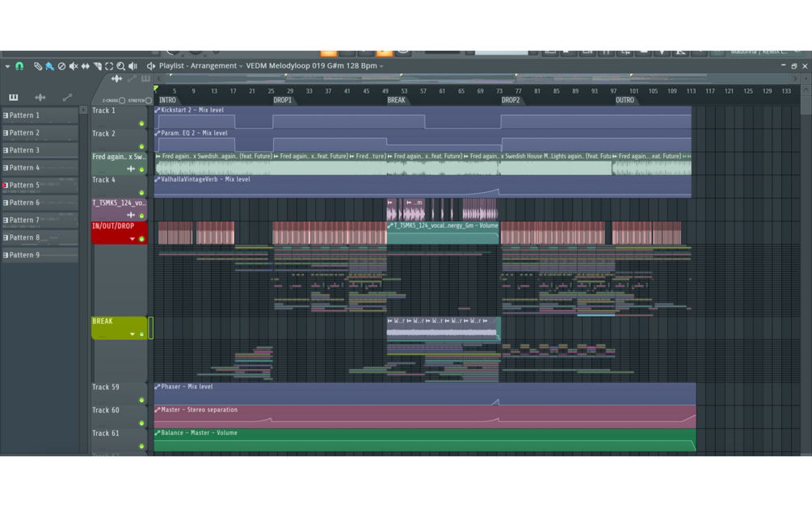Click icon beside Pattern 1 in picker
The width and height of the screenshot is (812, 507).
click(6, 115)
